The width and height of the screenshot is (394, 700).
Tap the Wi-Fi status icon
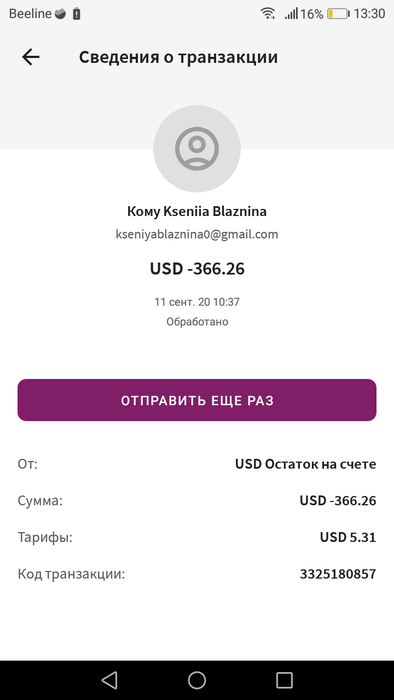[268, 14]
